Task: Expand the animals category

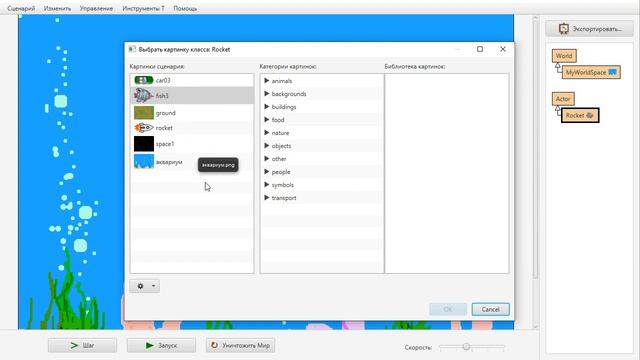Action: click(x=267, y=81)
